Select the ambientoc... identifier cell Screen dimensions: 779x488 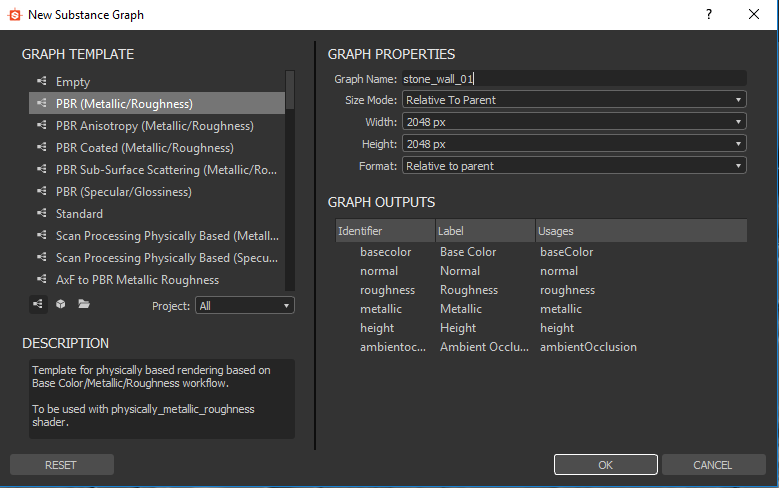(x=393, y=347)
